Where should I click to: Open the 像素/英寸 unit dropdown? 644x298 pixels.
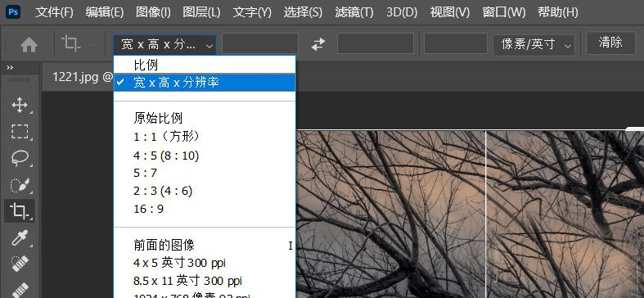pos(534,44)
